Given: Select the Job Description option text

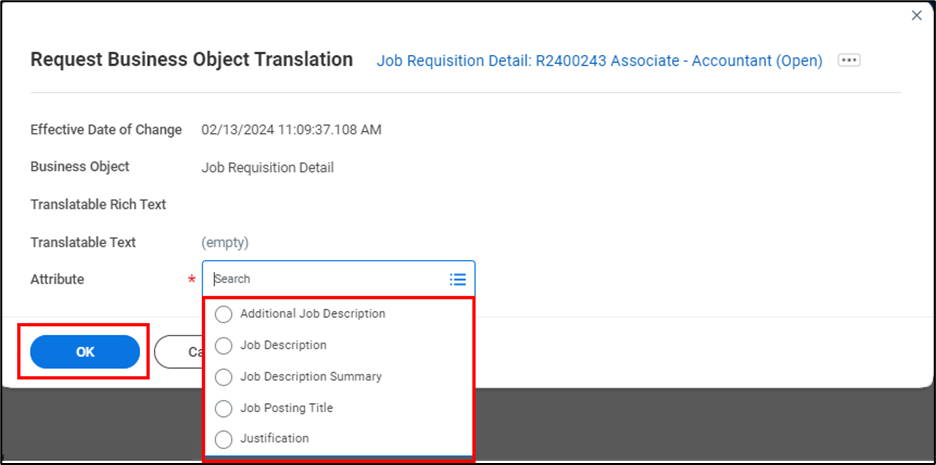Looking at the screenshot, I should pos(283,345).
